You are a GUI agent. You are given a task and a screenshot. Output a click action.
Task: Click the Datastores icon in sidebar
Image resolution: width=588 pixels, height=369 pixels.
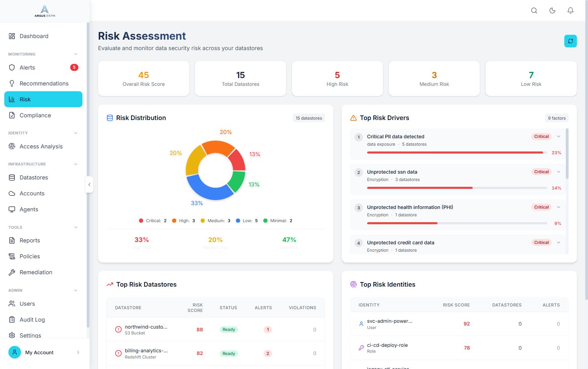12,178
